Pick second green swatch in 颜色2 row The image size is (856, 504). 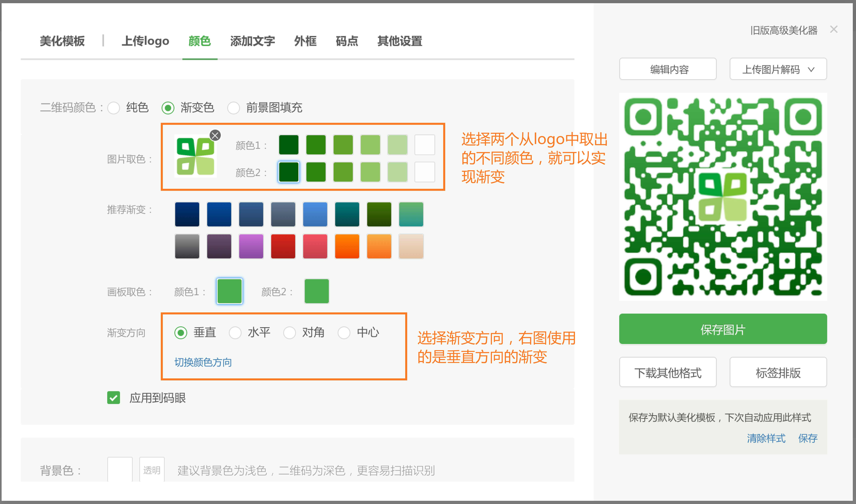click(x=316, y=172)
